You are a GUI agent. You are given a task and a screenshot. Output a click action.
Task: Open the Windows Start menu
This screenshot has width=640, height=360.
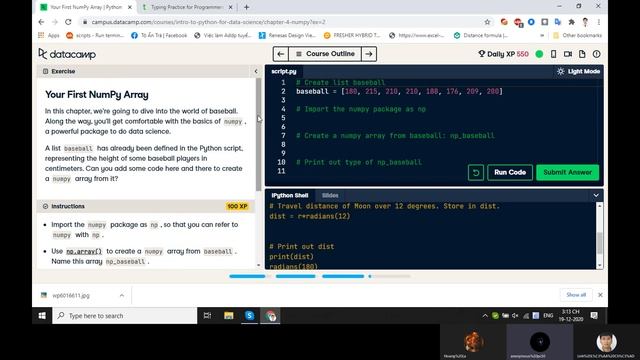tap(42, 316)
